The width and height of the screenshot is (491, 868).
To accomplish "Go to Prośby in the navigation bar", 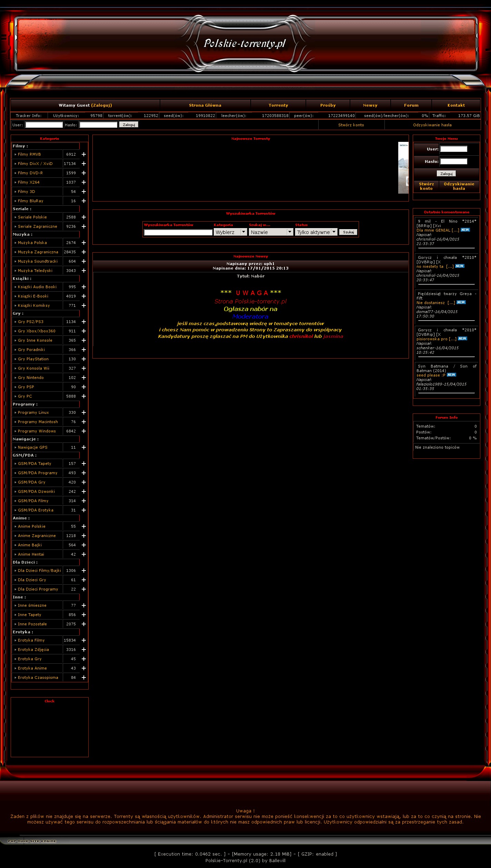I will tap(328, 105).
